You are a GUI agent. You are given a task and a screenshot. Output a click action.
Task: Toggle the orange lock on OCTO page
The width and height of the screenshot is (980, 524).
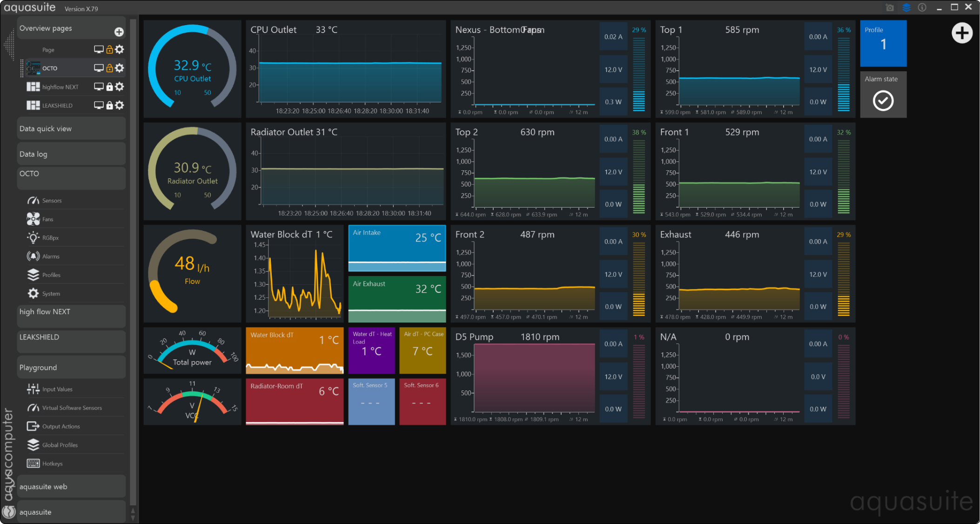click(x=109, y=68)
